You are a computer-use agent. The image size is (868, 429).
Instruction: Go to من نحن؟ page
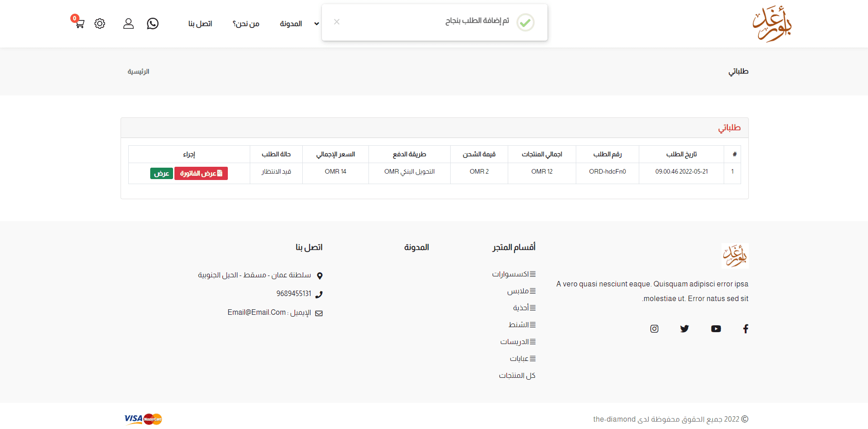246,24
